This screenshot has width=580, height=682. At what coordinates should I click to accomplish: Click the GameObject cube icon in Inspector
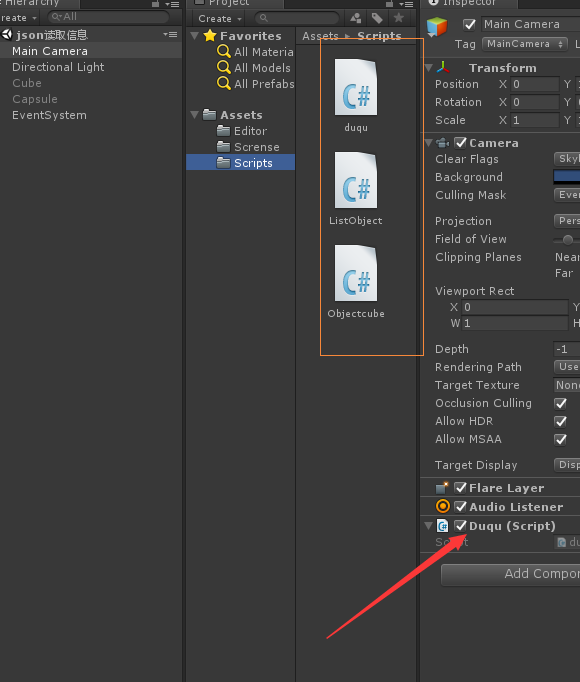point(437,27)
